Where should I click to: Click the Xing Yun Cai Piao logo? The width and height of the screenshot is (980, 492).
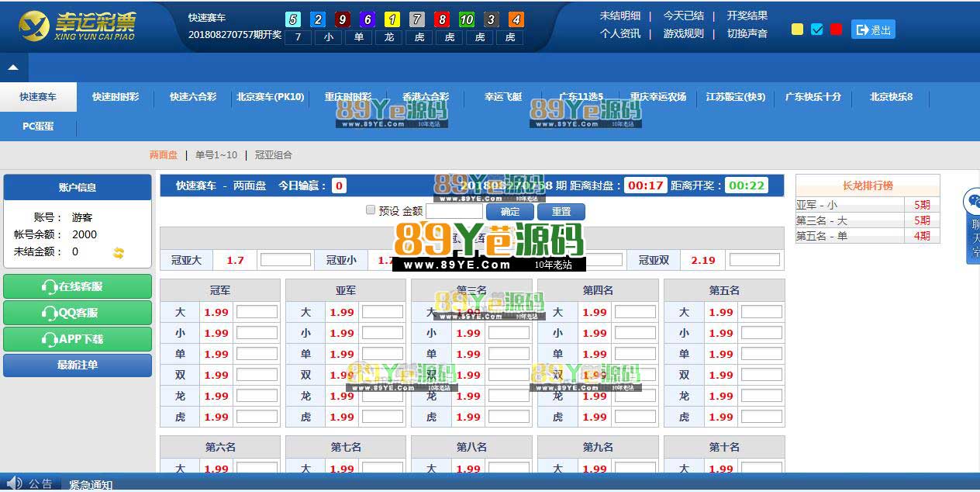click(78, 26)
